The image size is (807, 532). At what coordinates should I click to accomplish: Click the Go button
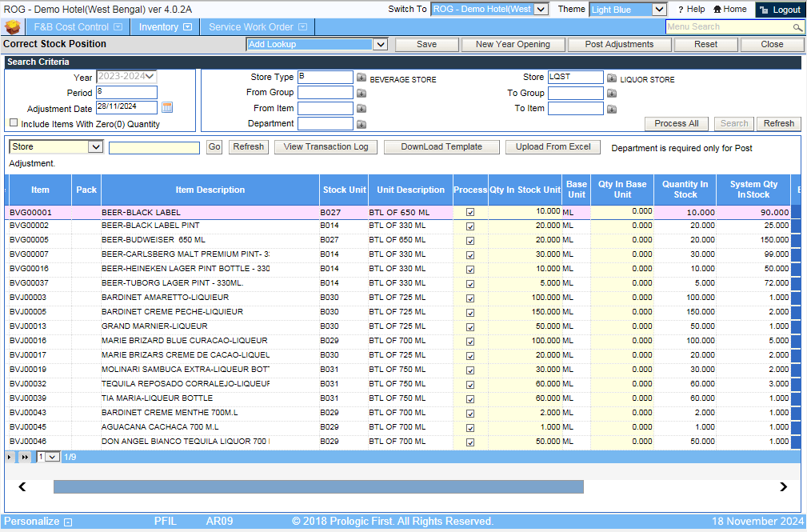coord(214,146)
